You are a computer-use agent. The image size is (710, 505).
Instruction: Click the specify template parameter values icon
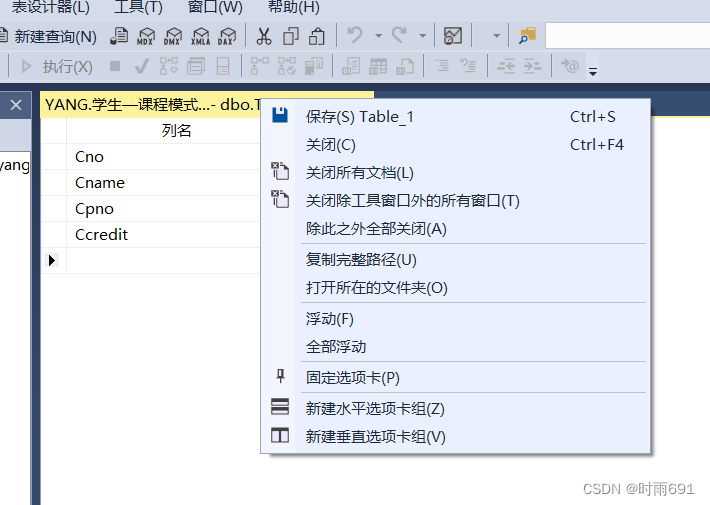click(570, 67)
